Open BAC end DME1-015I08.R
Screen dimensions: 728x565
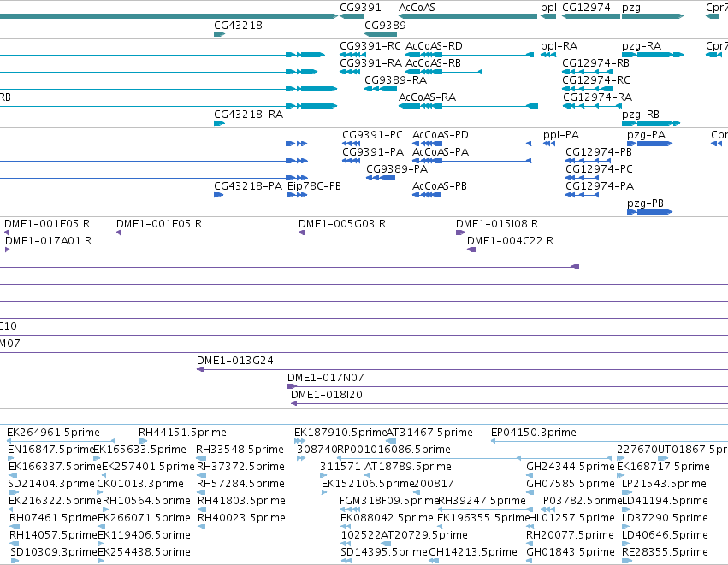[497, 224]
